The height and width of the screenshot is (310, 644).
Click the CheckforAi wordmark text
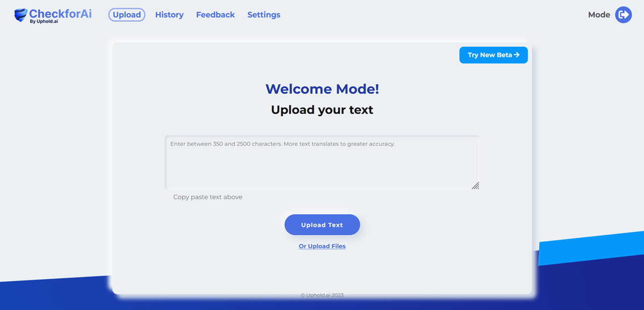click(61, 13)
